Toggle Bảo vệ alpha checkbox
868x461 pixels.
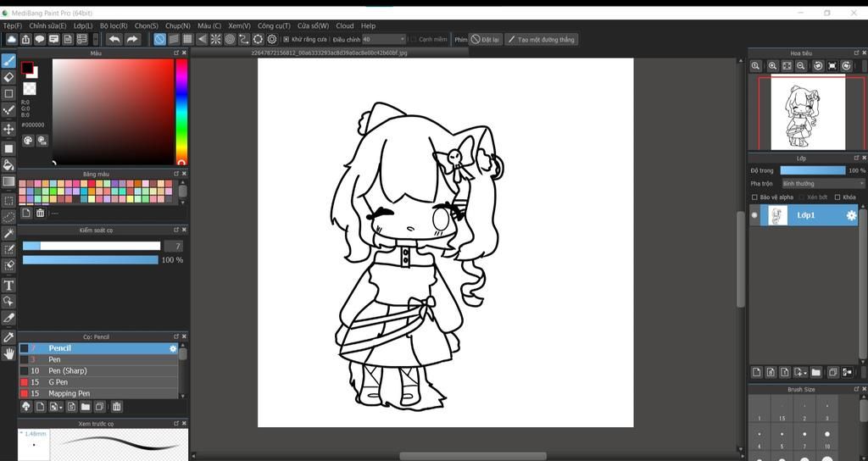[x=754, y=197]
